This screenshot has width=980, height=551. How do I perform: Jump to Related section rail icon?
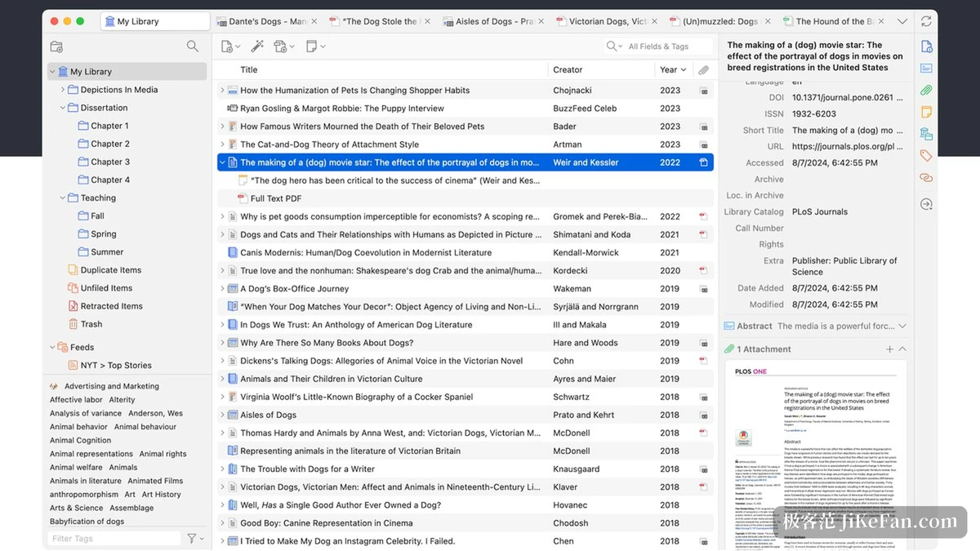pyautogui.click(x=926, y=177)
